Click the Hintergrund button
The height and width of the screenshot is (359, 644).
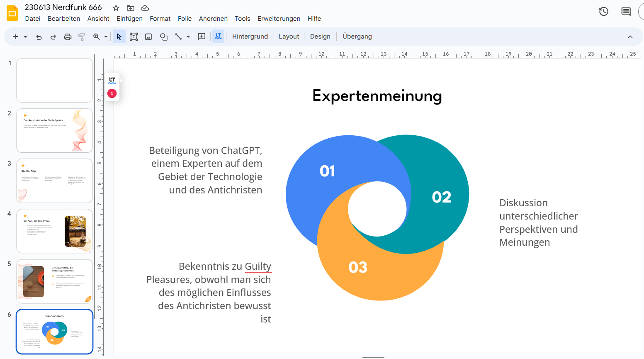pos(250,37)
